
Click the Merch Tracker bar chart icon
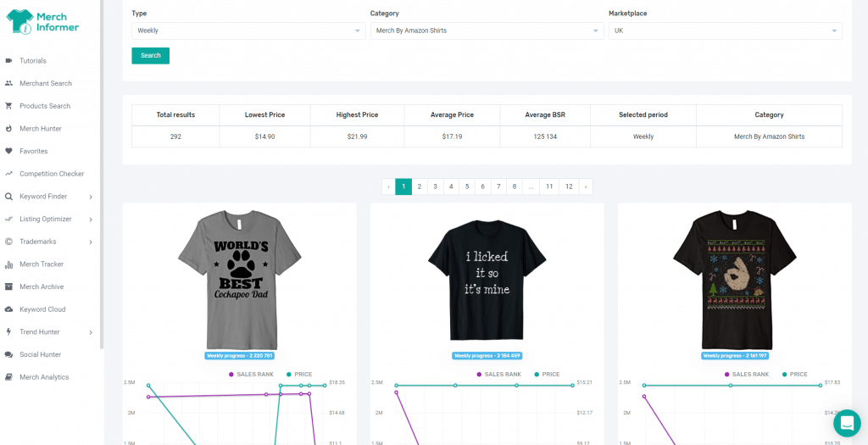click(x=8, y=264)
